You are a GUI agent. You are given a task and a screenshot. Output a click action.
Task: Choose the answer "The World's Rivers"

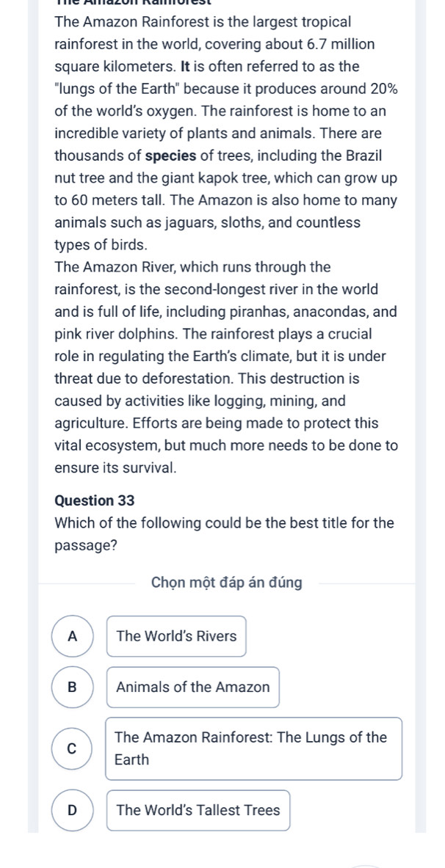[176, 636]
